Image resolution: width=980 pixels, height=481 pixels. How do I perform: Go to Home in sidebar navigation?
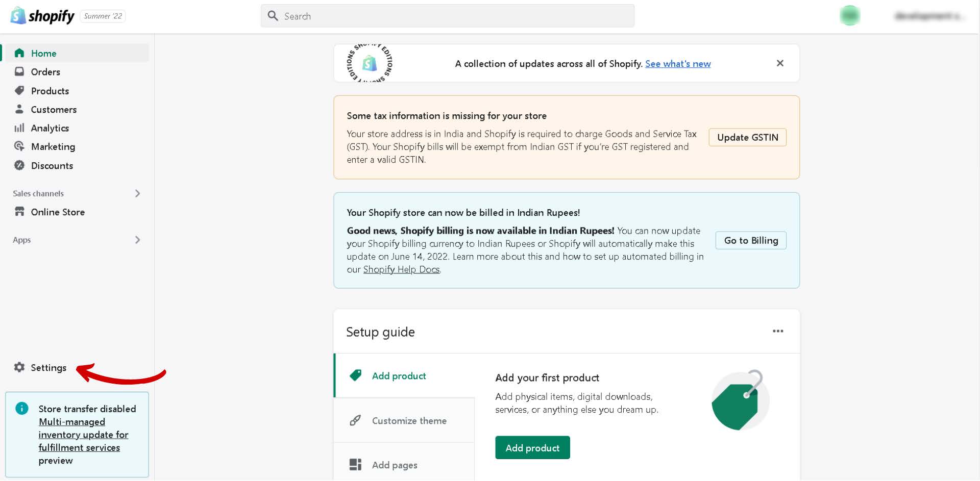pyautogui.click(x=43, y=53)
